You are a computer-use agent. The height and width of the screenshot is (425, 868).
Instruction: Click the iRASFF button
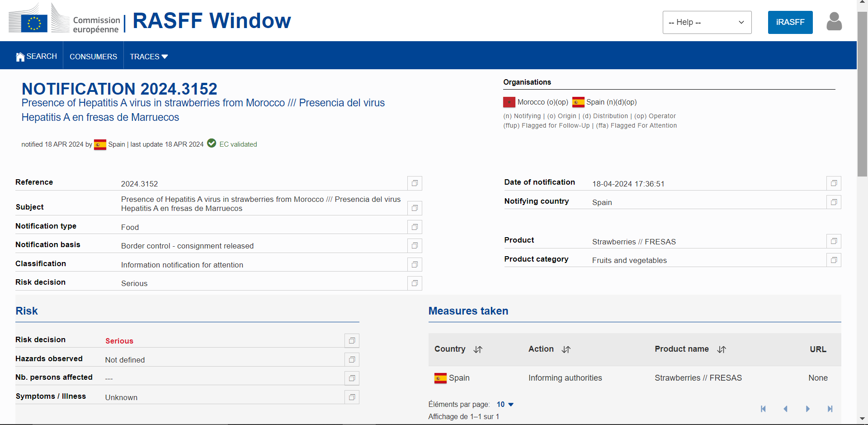click(790, 22)
